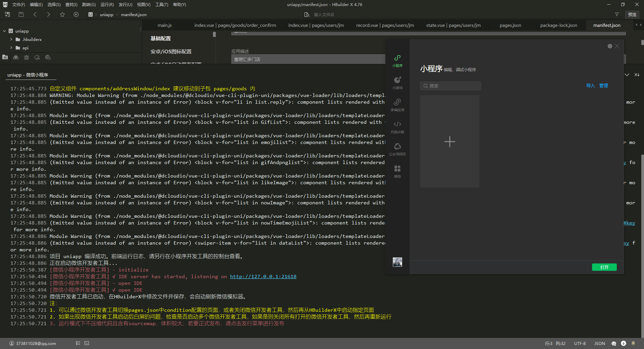Select 安卓/iOS图标配置 section
This screenshot has height=349, width=644.
click(171, 52)
